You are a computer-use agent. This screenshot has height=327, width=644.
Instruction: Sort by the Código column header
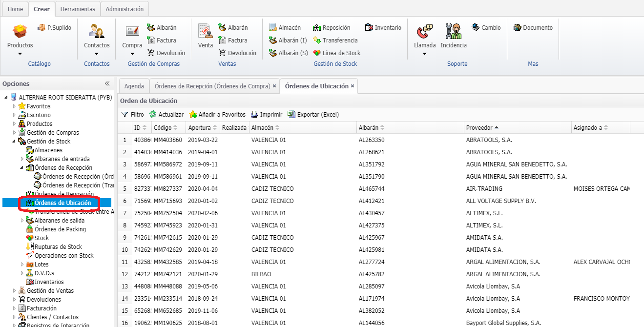coord(168,127)
